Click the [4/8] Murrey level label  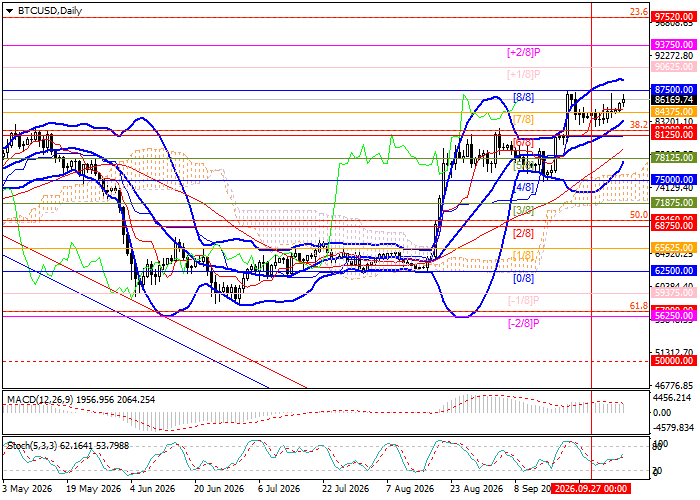click(523, 188)
